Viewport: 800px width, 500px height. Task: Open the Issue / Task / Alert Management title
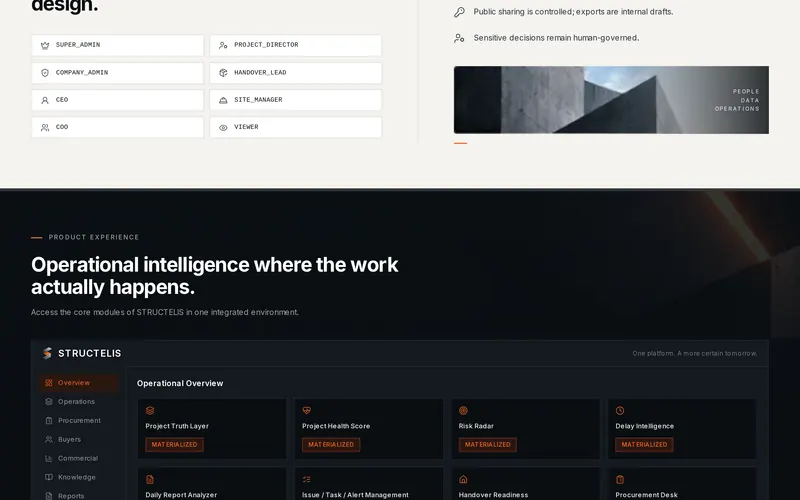[355, 495]
